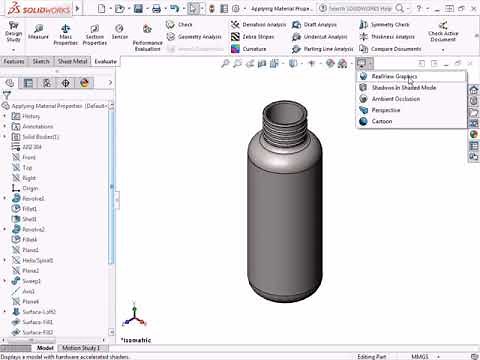Toggle Cartoon rendering option

pyautogui.click(x=411, y=121)
